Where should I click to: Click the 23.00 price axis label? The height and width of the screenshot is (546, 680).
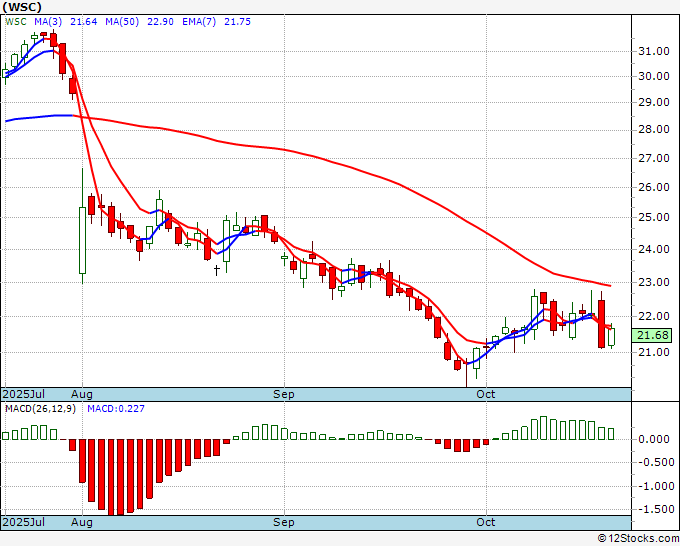654,282
